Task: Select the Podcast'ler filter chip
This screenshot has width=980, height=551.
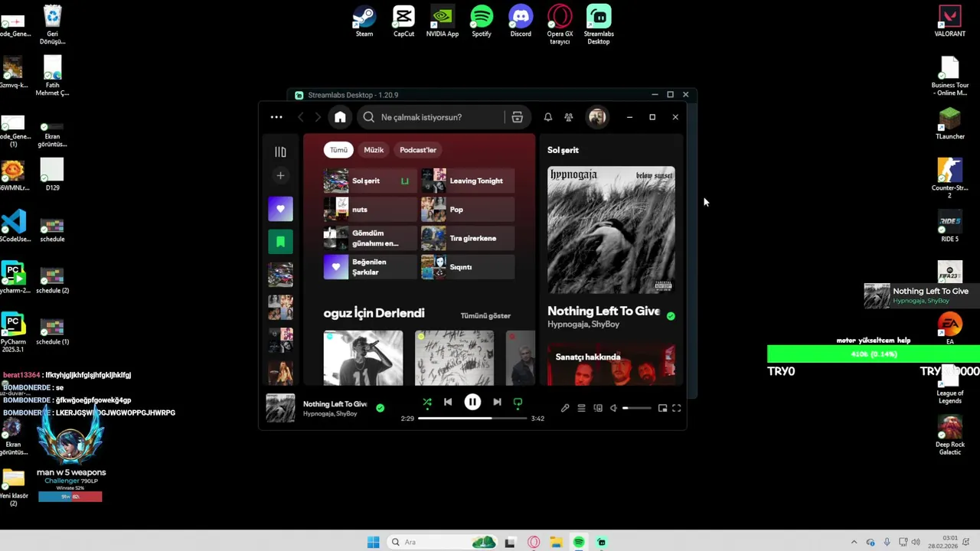Action: (418, 150)
